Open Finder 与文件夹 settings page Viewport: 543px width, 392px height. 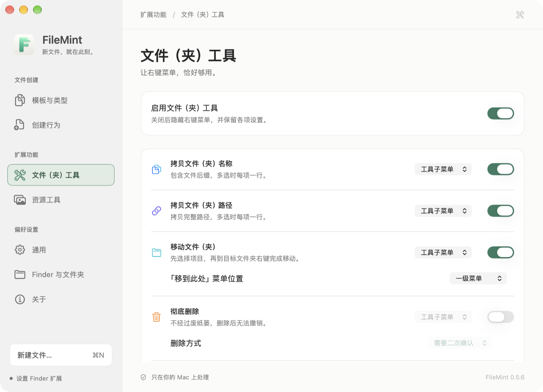[61, 275]
